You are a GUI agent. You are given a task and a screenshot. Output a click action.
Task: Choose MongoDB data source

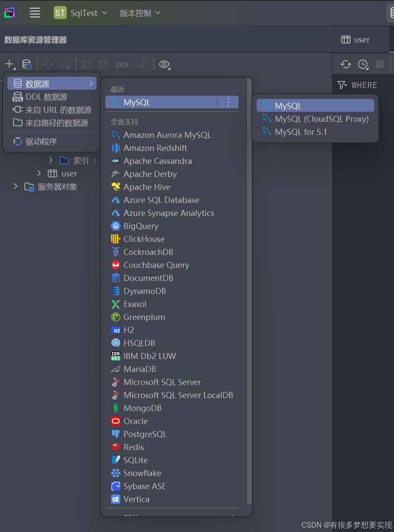(x=172, y=408)
